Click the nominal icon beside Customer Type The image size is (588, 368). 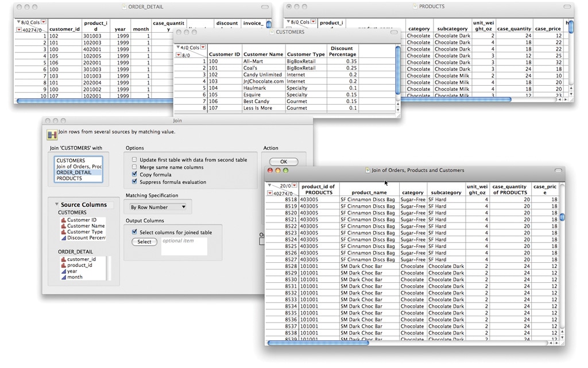click(64, 232)
